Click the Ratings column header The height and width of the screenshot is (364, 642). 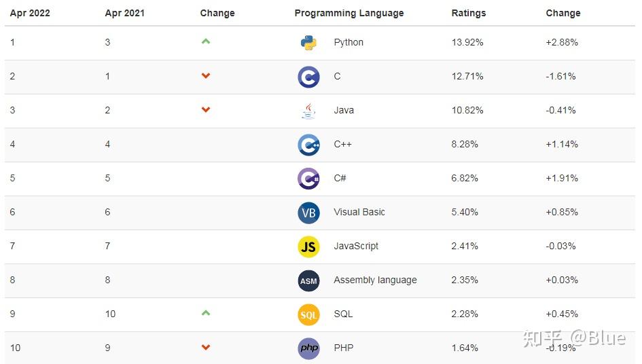click(469, 13)
